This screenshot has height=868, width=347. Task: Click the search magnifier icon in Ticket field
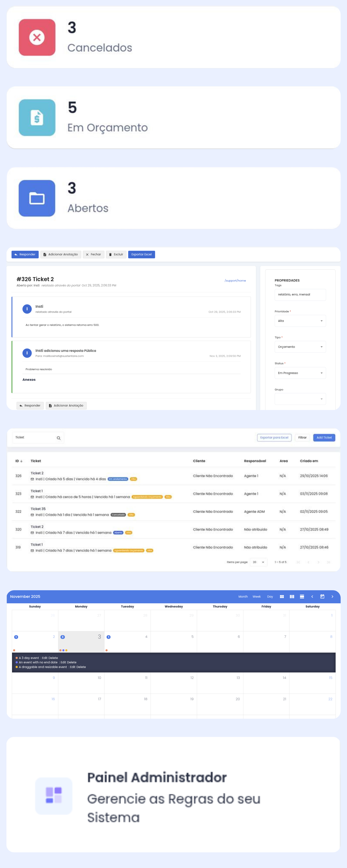[59, 438]
